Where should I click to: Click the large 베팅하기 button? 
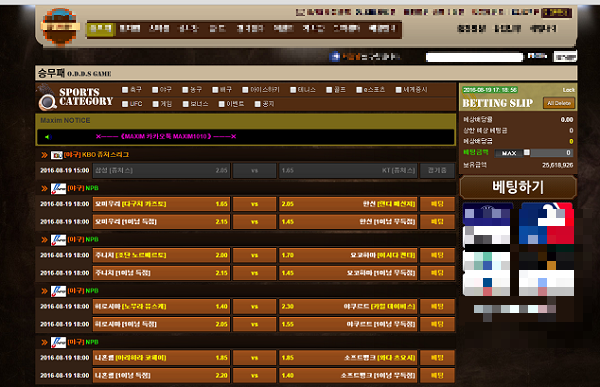518,187
